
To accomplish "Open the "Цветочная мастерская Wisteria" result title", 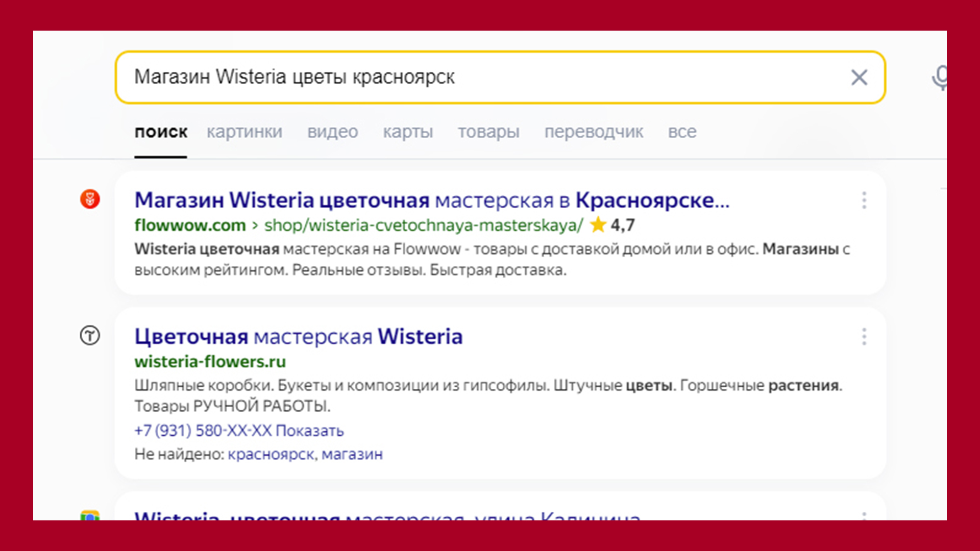I will (299, 337).
